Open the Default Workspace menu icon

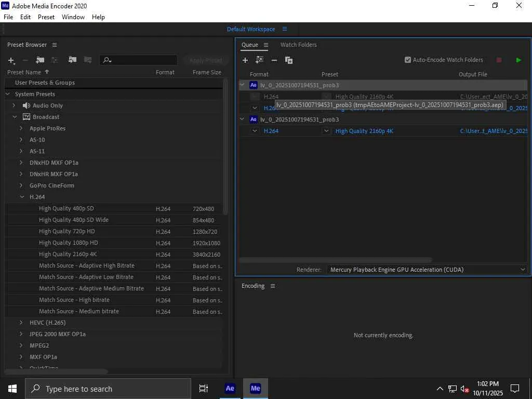(x=285, y=29)
